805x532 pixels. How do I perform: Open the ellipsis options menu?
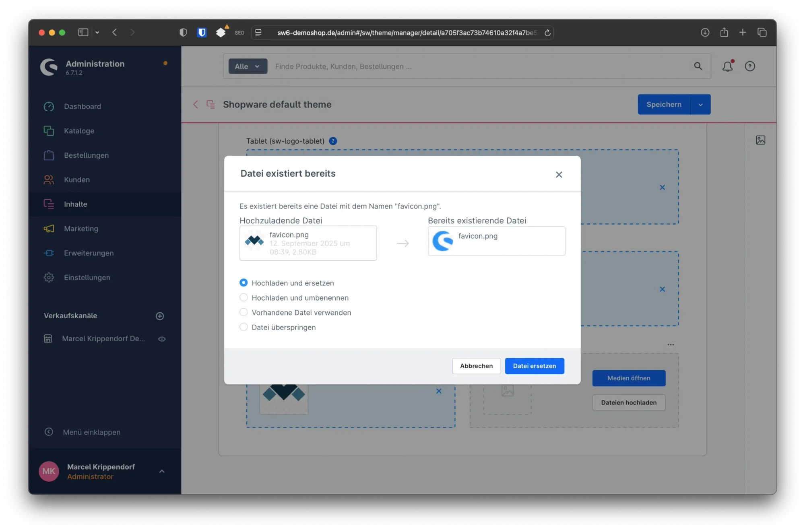click(671, 344)
